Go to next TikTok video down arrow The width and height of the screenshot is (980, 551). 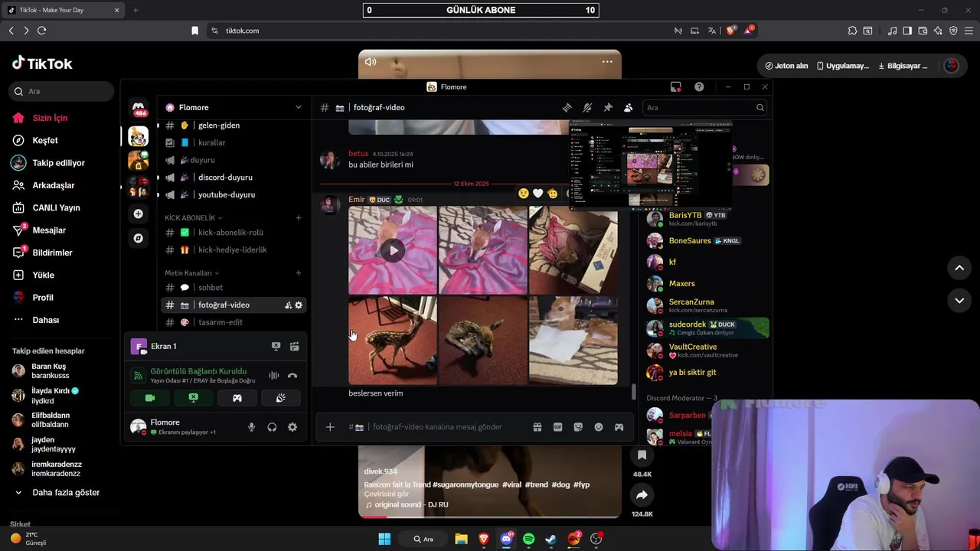[x=959, y=301]
